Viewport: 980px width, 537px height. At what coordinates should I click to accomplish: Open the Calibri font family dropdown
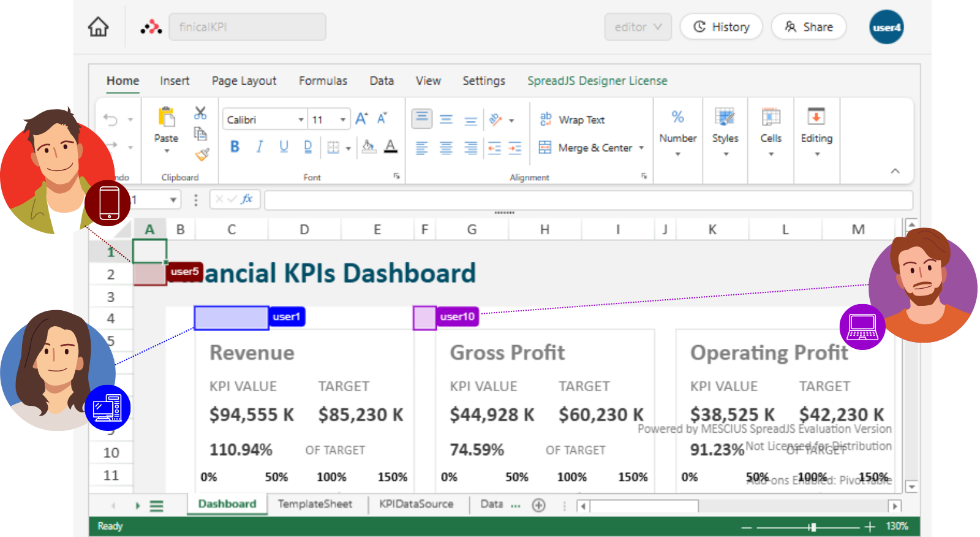pos(265,120)
